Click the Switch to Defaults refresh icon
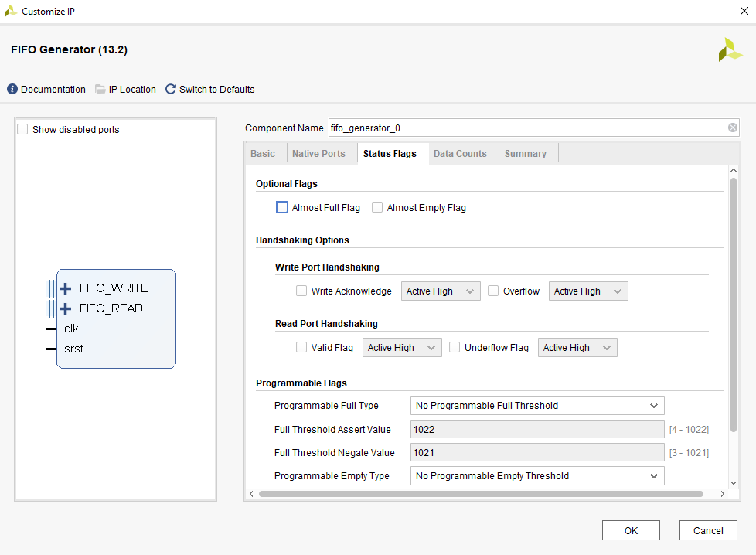This screenshot has height=555, width=756. [x=171, y=90]
